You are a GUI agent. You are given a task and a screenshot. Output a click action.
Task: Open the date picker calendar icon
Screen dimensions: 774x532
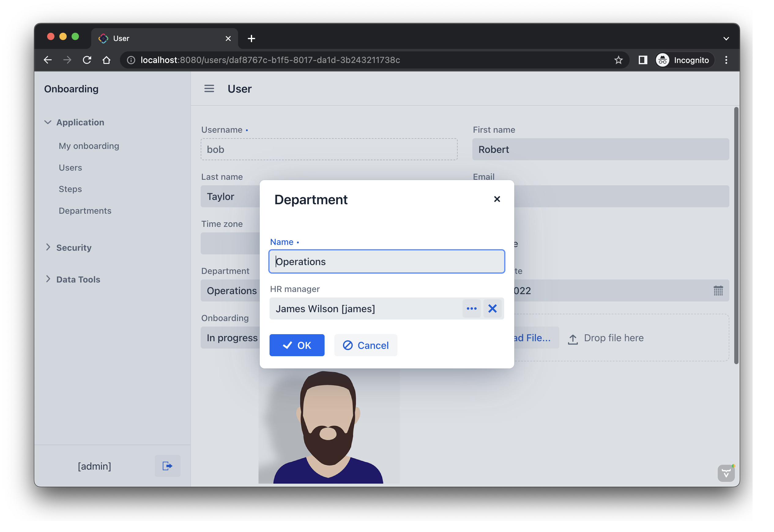(x=718, y=291)
